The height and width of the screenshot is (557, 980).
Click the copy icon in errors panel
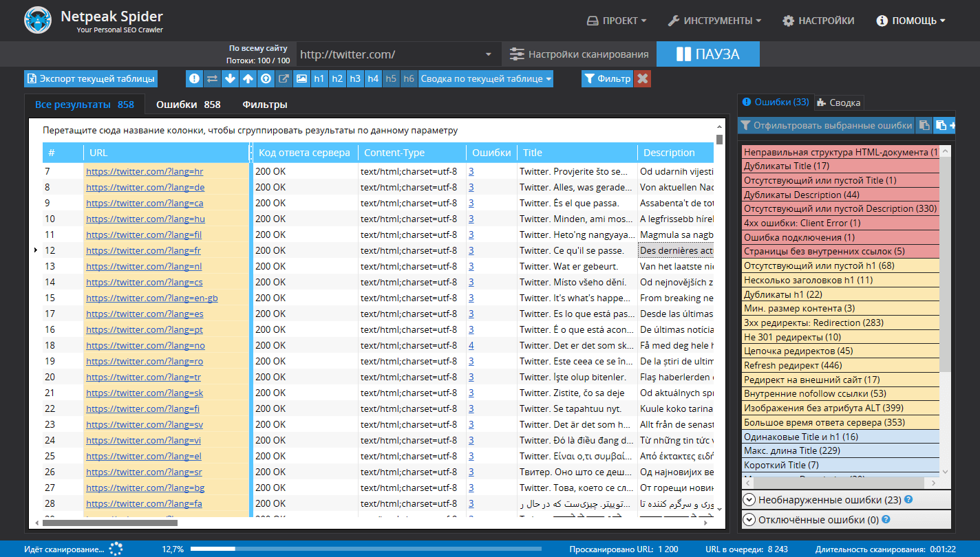925,125
